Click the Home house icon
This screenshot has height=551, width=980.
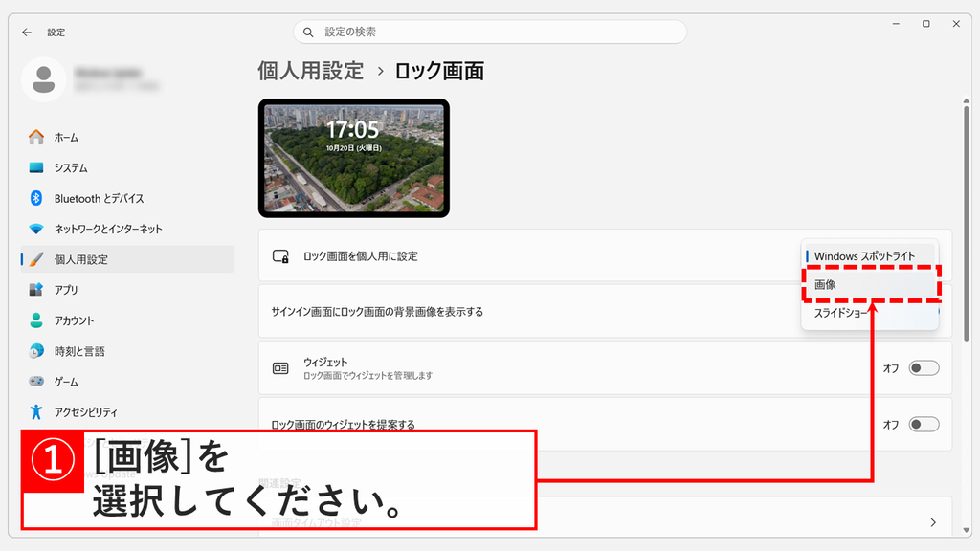[36, 137]
